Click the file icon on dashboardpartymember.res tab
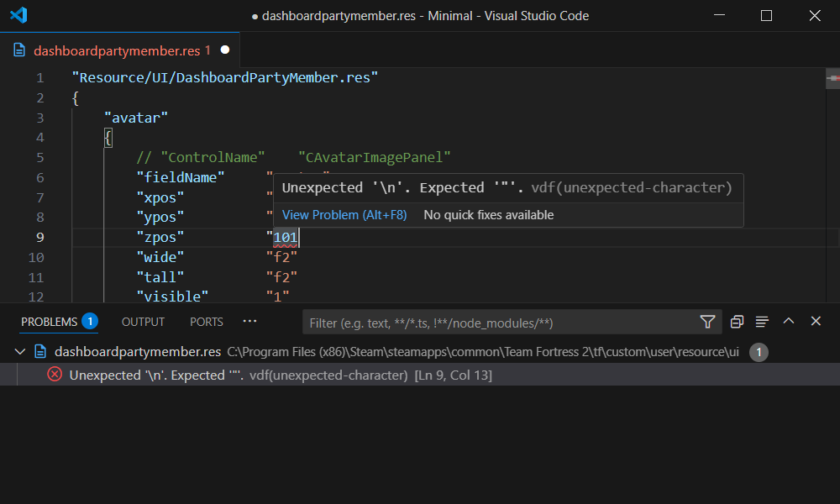This screenshot has height=504, width=840. click(19, 50)
